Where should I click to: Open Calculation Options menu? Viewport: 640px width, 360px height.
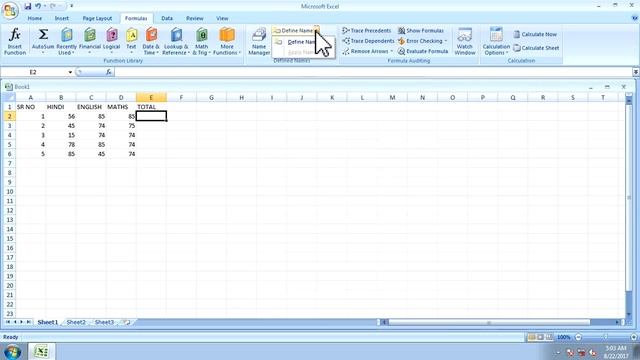496,41
